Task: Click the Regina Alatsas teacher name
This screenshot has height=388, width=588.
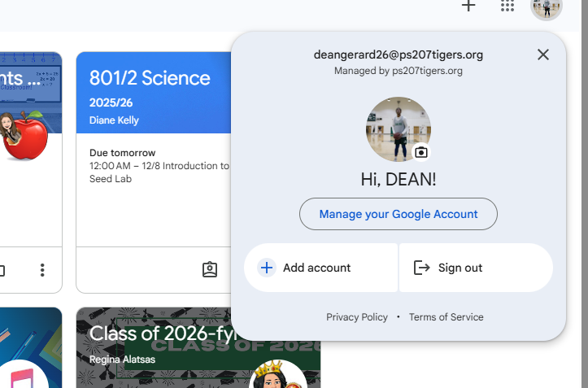Action: (122, 360)
